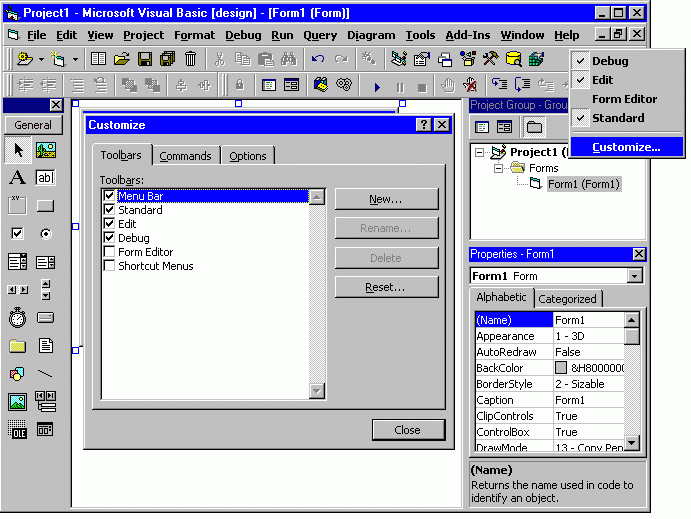Image resolution: width=691 pixels, height=519 pixels.
Task: Uncheck the Menu Bar toolbar checkbox
Action: click(109, 195)
